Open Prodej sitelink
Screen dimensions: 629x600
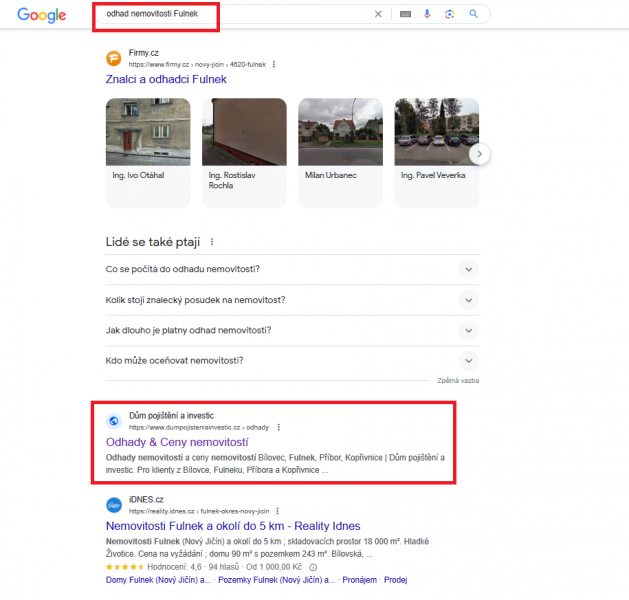[x=396, y=580]
